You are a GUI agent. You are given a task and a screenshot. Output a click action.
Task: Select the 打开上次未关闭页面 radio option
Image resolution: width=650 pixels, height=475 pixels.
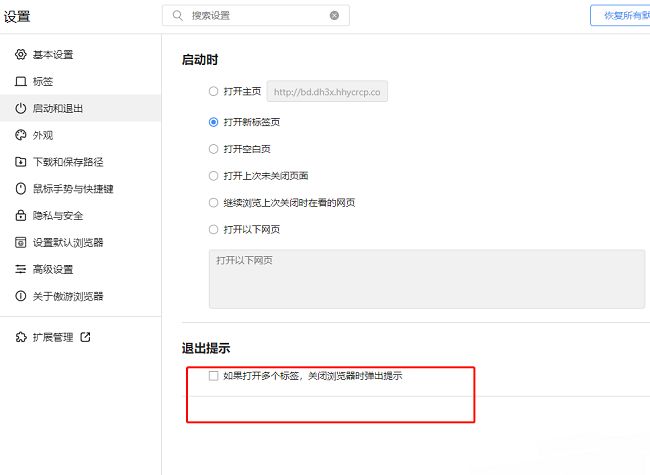point(213,176)
